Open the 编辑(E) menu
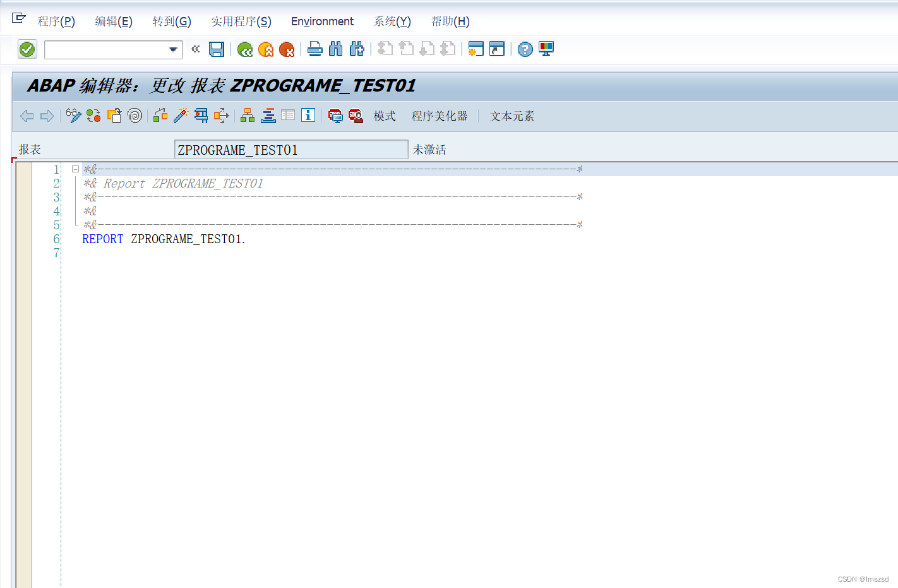 114,21
